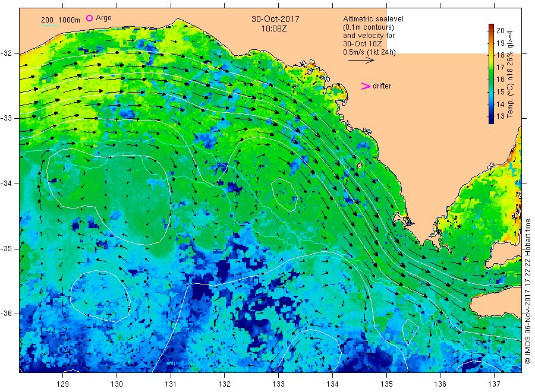Click the cyan 200m contour legend line
This screenshot has height=392, width=535.
coord(49,25)
